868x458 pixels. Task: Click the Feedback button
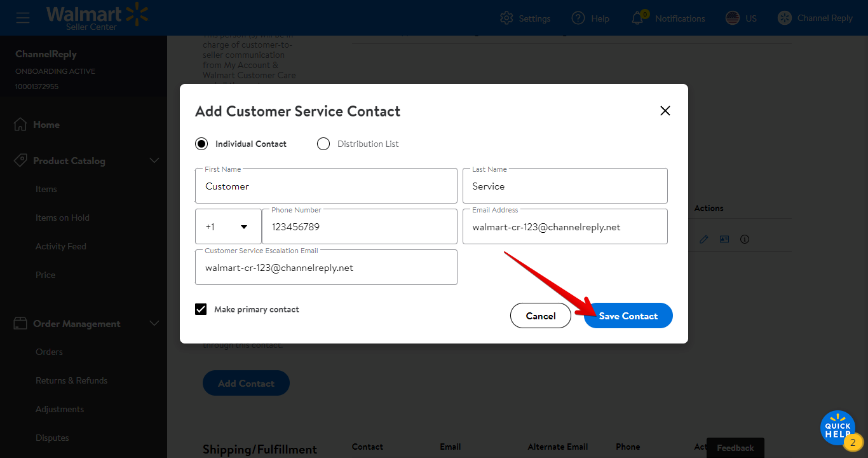[735, 448]
